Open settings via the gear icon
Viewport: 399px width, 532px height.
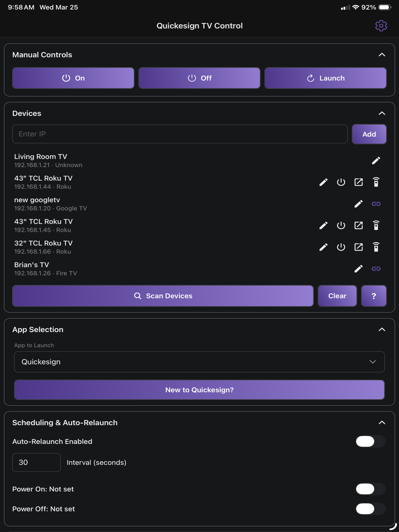(381, 26)
